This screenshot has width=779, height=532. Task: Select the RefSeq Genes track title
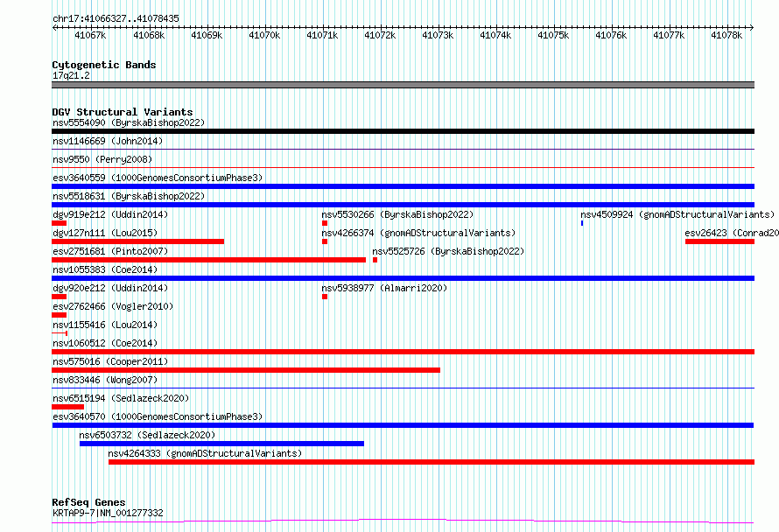[88, 503]
